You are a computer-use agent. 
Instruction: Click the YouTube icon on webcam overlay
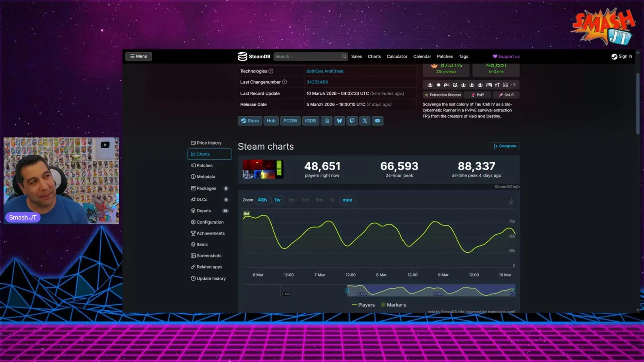click(x=105, y=145)
